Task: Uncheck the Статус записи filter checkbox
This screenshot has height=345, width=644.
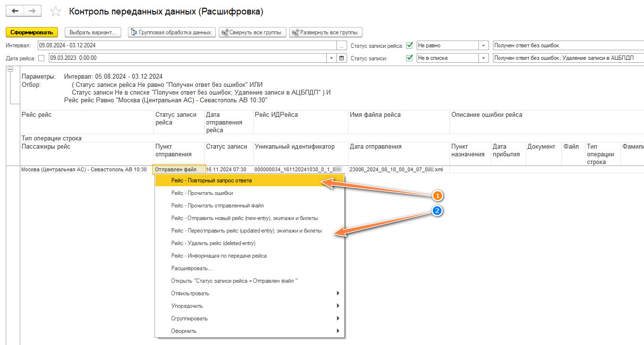Action: coord(409,58)
